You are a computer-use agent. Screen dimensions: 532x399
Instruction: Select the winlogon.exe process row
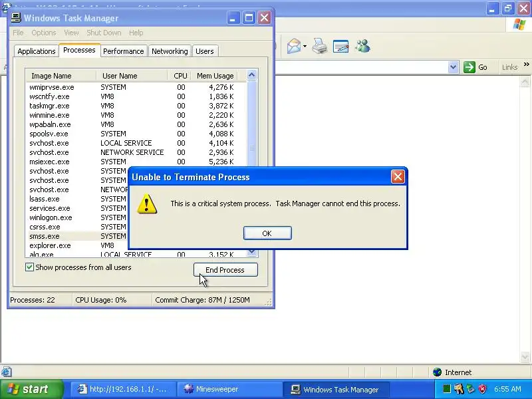click(78, 217)
